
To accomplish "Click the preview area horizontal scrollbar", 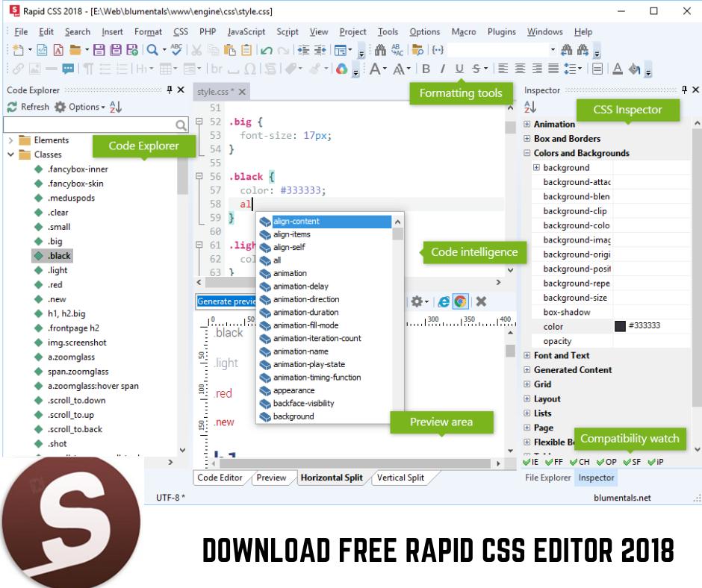I will tap(355, 463).
